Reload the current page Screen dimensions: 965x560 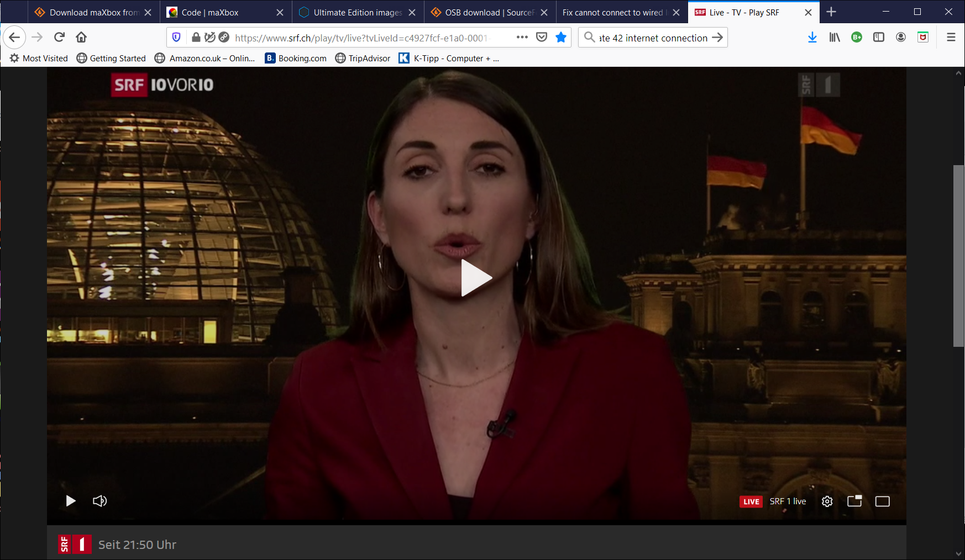click(x=60, y=37)
